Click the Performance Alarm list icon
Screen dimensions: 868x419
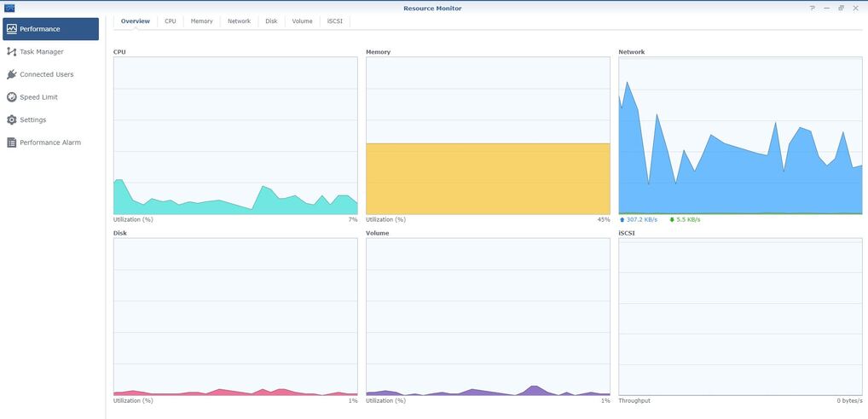(x=12, y=143)
